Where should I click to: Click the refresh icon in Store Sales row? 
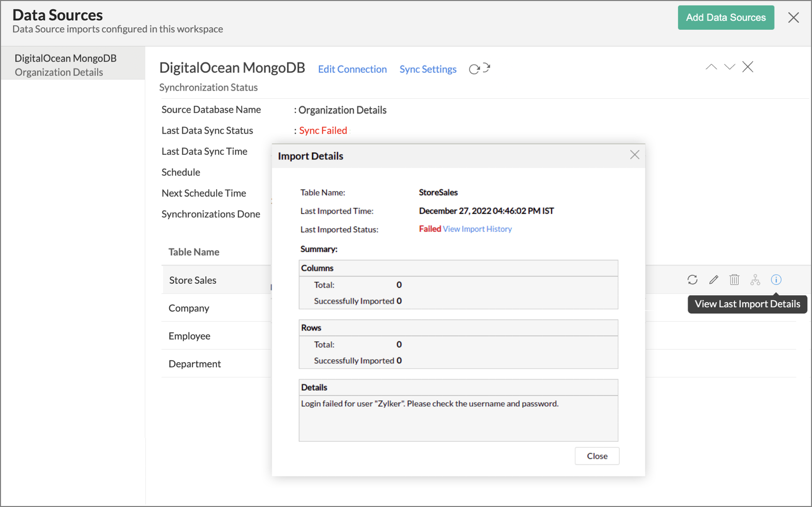tap(692, 280)
